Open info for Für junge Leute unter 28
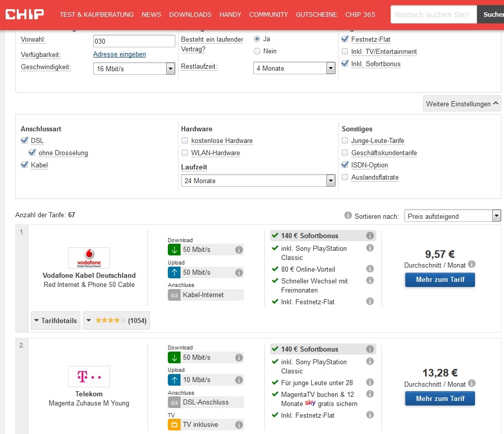The image size is (504, 434). coord(370,382)
